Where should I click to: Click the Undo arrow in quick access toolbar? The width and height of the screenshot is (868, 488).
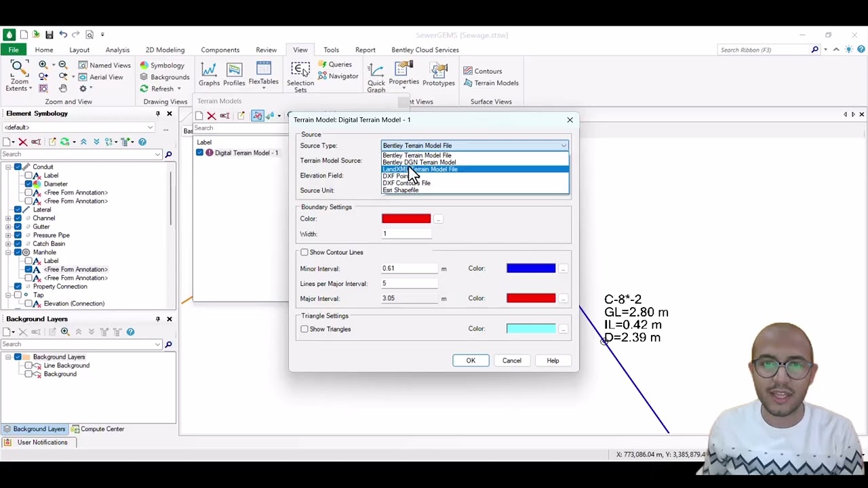(63, 35)
